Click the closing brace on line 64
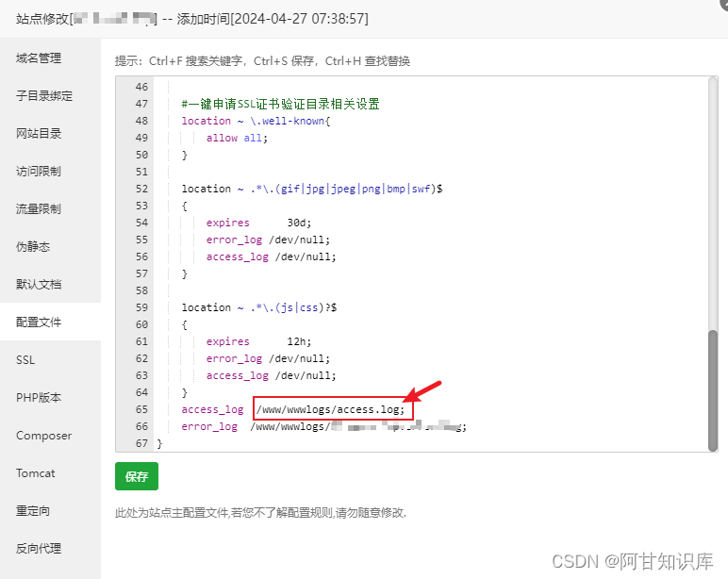This screenshot has width=728, height=579. click(184, 393)
